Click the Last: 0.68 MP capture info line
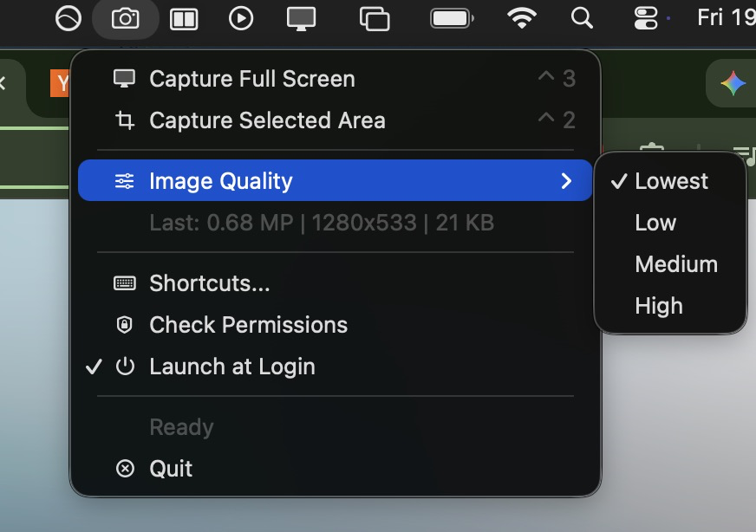This screenshot has width=756, height=532. click(x=322, y=223)
